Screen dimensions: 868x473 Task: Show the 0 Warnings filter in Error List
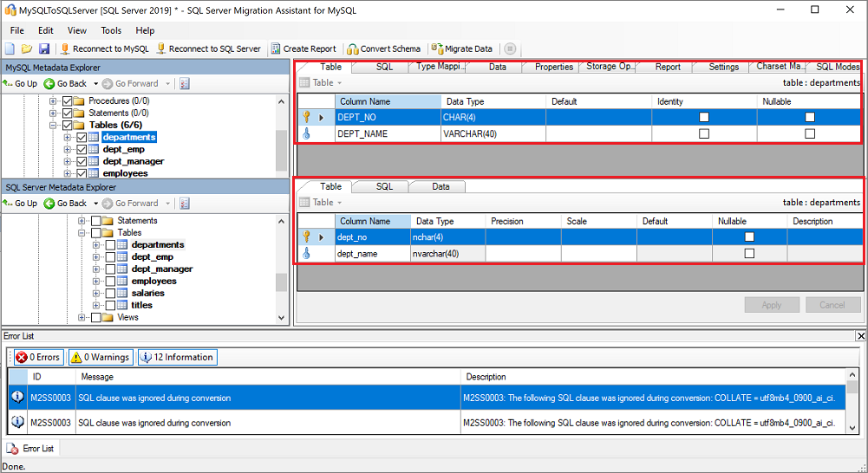pos(101,357)
